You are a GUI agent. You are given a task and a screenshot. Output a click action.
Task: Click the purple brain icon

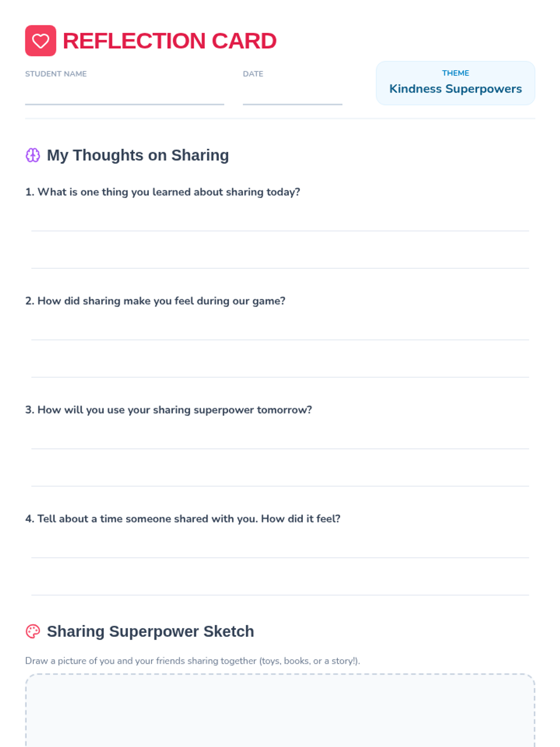point(33,155)
